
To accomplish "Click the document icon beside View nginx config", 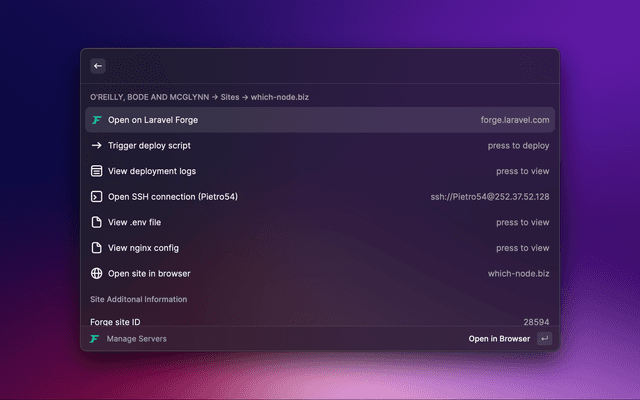I will [x=97, y=248].
